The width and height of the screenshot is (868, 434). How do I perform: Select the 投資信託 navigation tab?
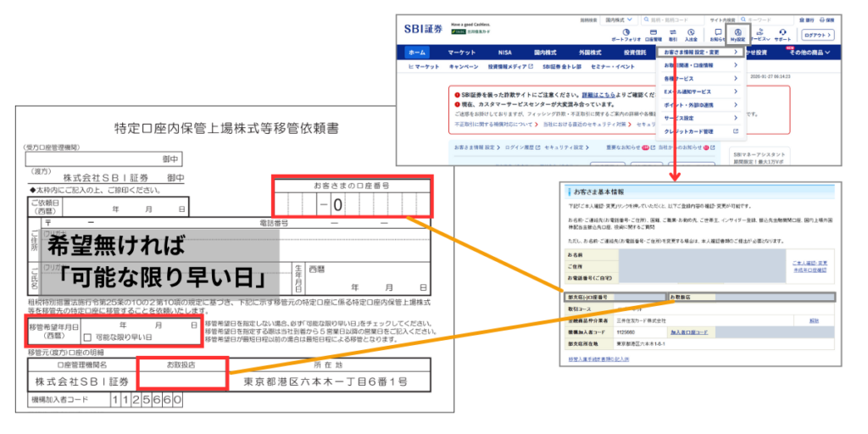click(x=635, y=53)
